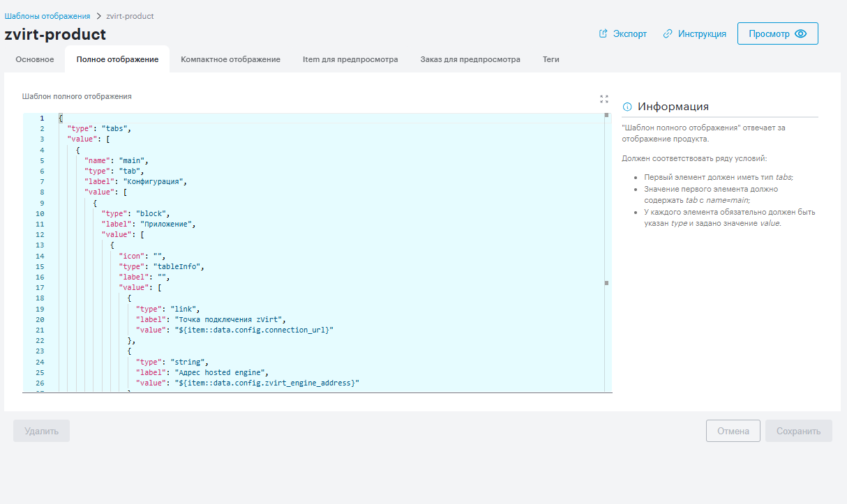Click line number 13 in the editor gutter
This screenshot has height=504, width=847.
click(x=40, y=245)
